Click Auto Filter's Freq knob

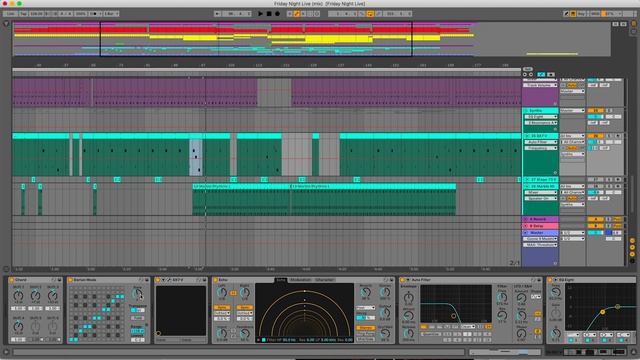[x=502, y=297]
